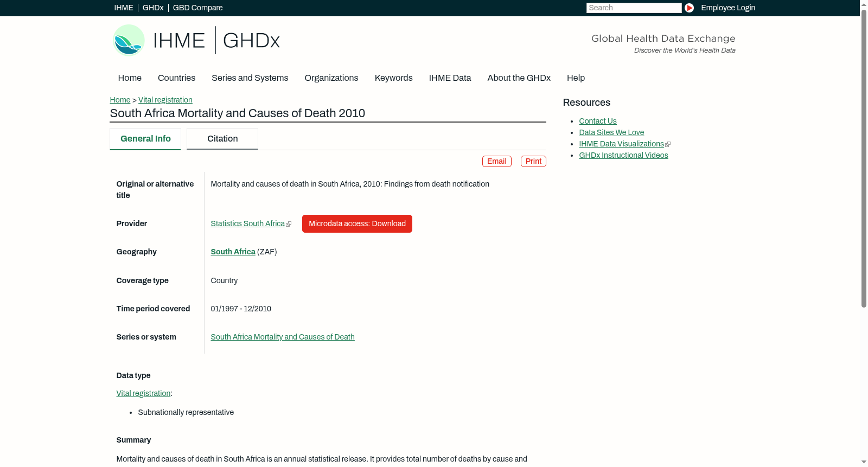Open the Keywords menu item
Image resolution: width=868 pixels, height=467 pixels.
click(x=393, y=78)
